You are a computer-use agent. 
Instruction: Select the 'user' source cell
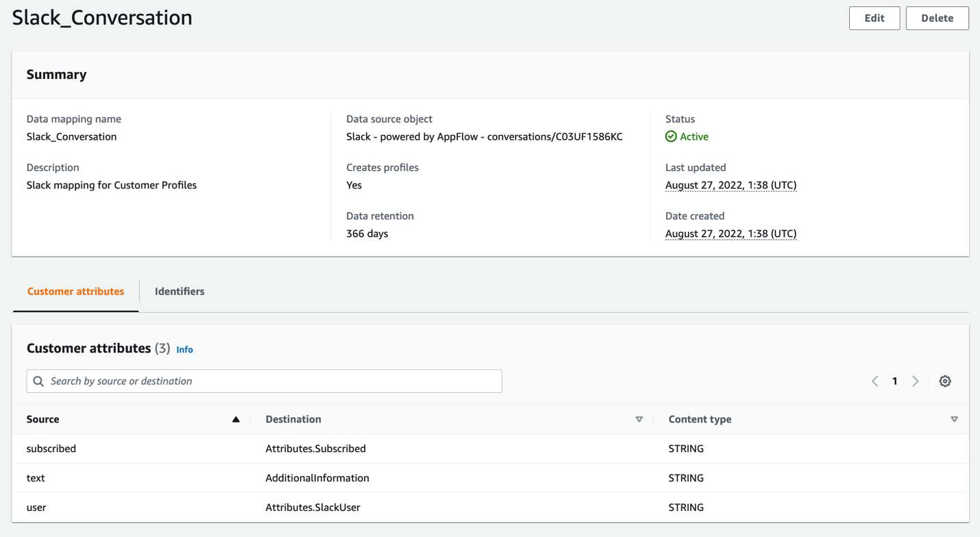36,508
